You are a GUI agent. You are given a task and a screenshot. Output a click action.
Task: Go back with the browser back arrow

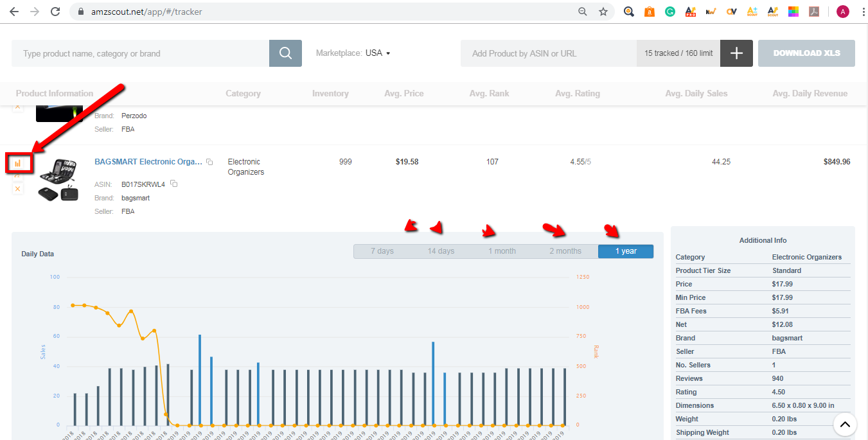pos(14,12)
